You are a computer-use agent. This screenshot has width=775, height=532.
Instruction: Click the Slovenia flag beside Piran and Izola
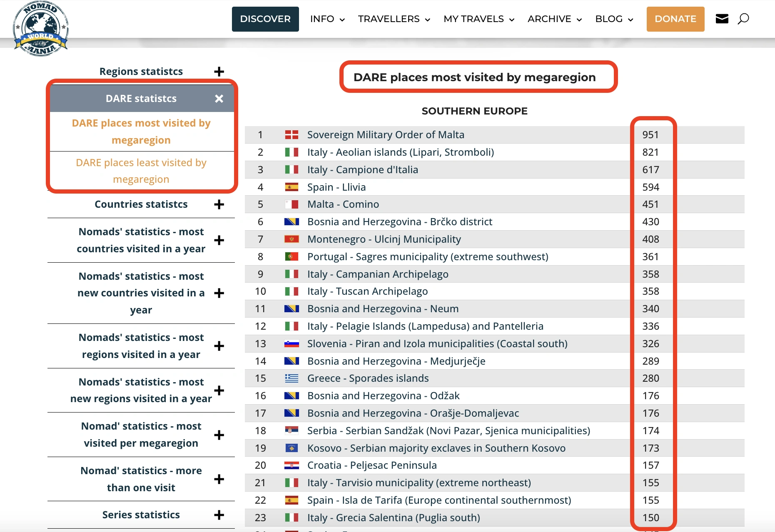coord(292,344)
